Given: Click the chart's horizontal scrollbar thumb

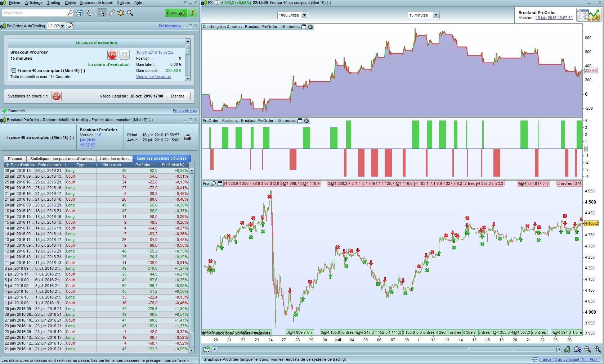Looking at the screenshot, I should coord(512,349).
